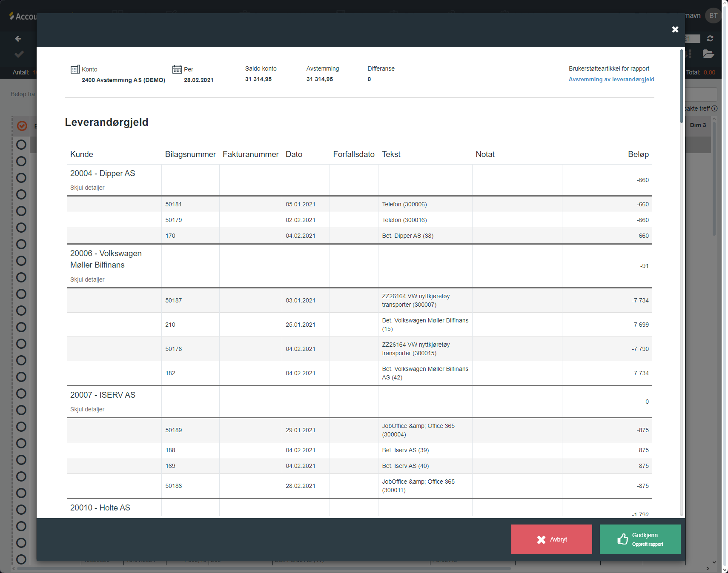
Task: Click the Beløp column header
Action: (x=638, y=154)
